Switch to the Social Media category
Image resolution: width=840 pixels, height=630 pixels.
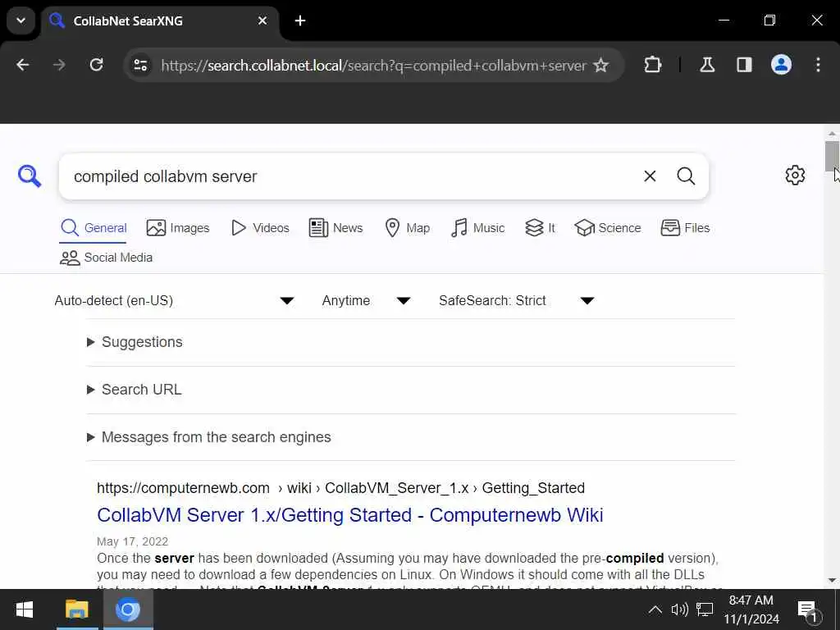pos(106,258)
